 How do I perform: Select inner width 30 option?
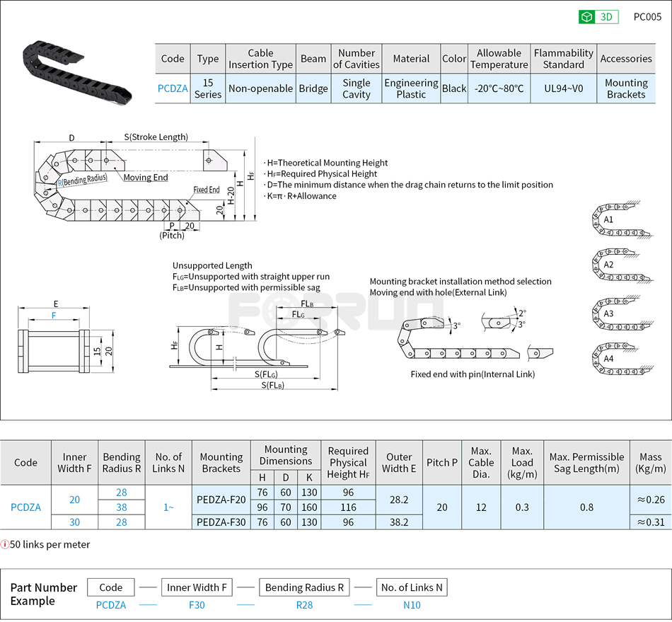(x=74, y=522)
